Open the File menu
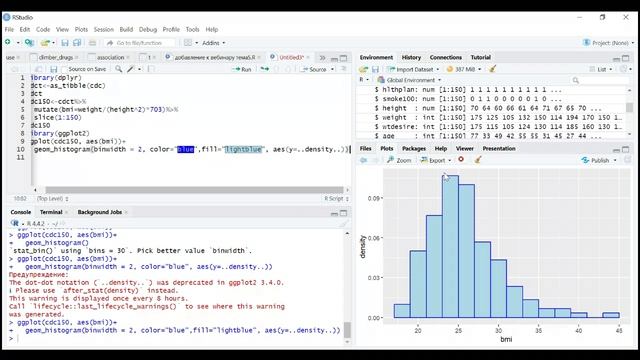This screenshot has width=640, height=360. tap(9, 29)
